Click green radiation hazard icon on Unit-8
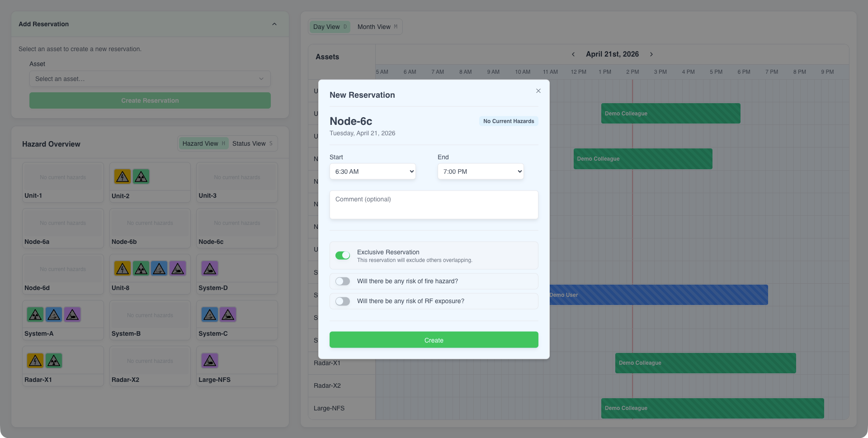The width and height of the screenshot is (868, 438). 141,269
